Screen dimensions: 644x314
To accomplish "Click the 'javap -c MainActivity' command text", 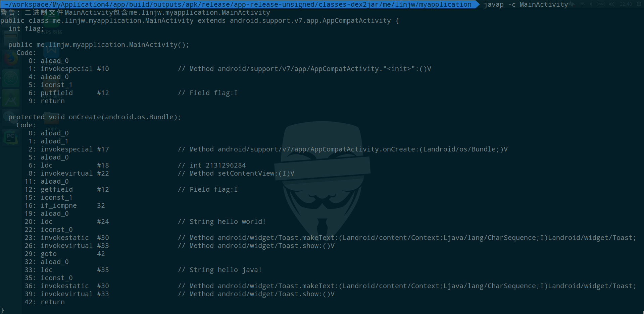I will 526,4.
